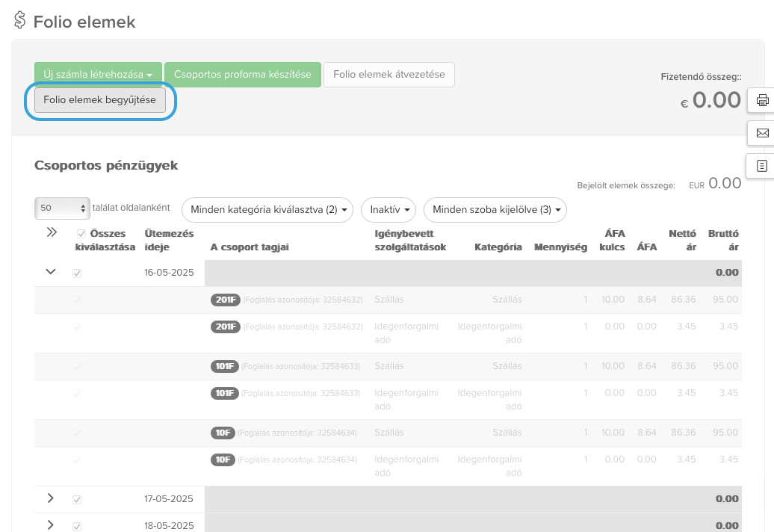This screenshot has height=532, width=774.
Task: Click the 101F room badge for Szállás
Action: (224, 366)
